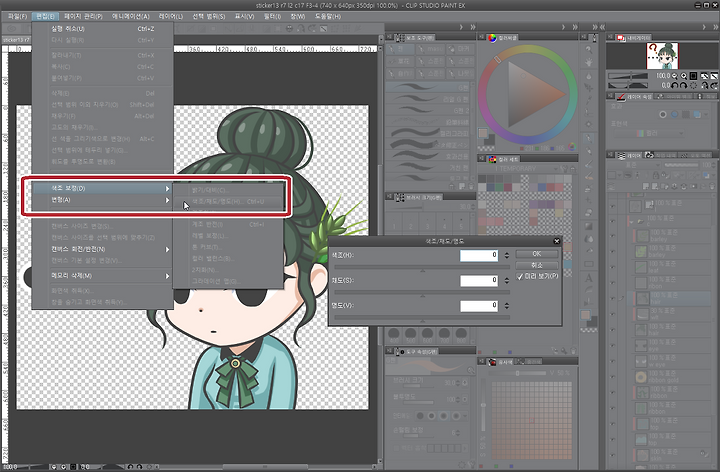Close the 색조/채도/명도 dialog
The width and height of the screenshot is (720, 472).
[557, 241]
